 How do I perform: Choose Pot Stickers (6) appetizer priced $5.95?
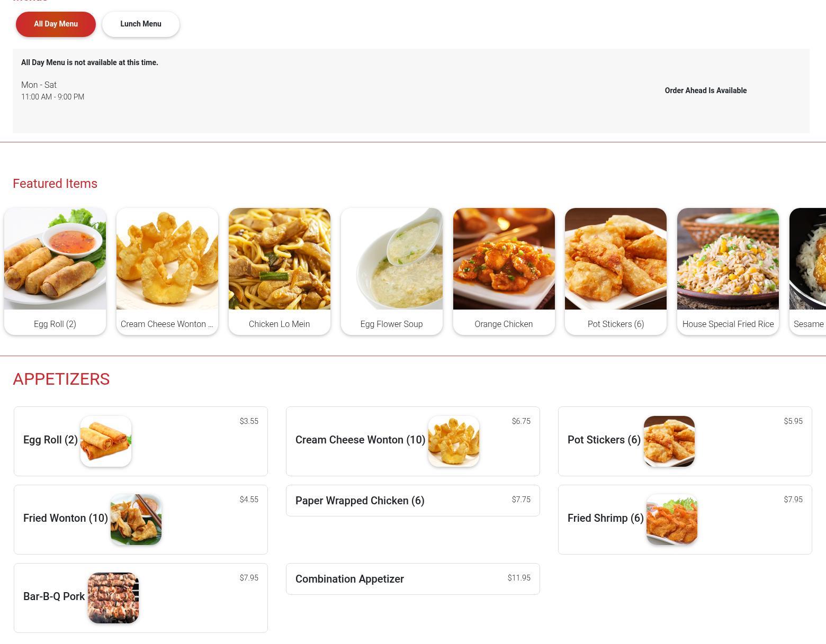685,441
